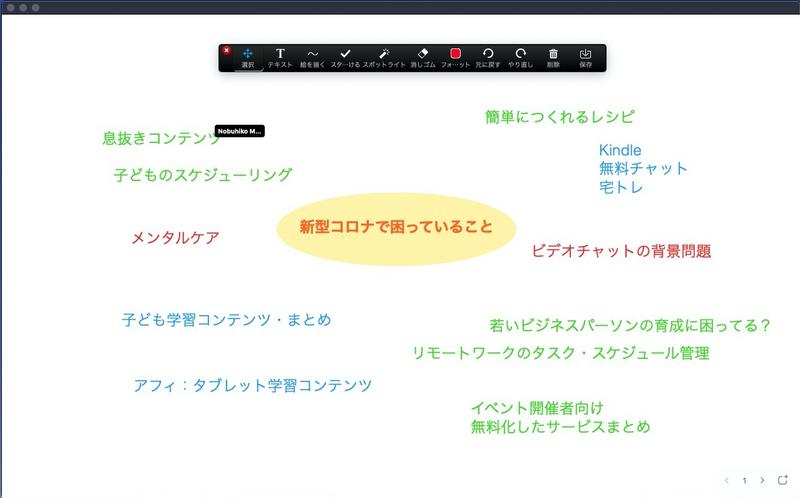
Task: Select the メンタルケア text
Action: [x=176, y=238]
